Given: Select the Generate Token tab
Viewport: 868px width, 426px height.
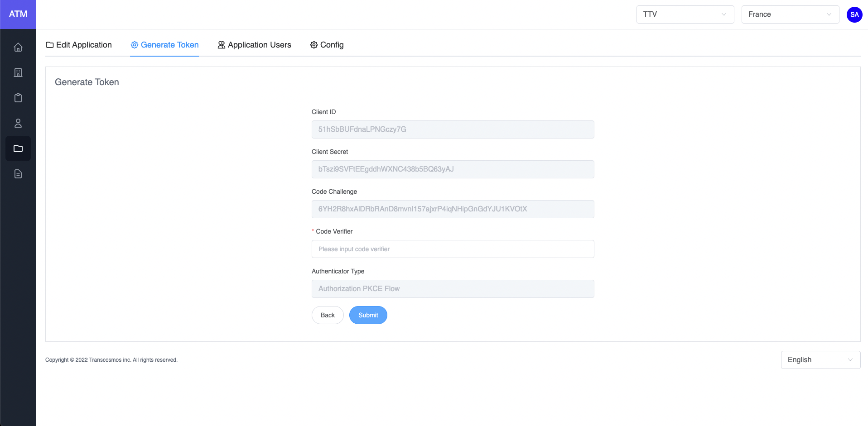Looking at the screenshot, I should [164, 45].
